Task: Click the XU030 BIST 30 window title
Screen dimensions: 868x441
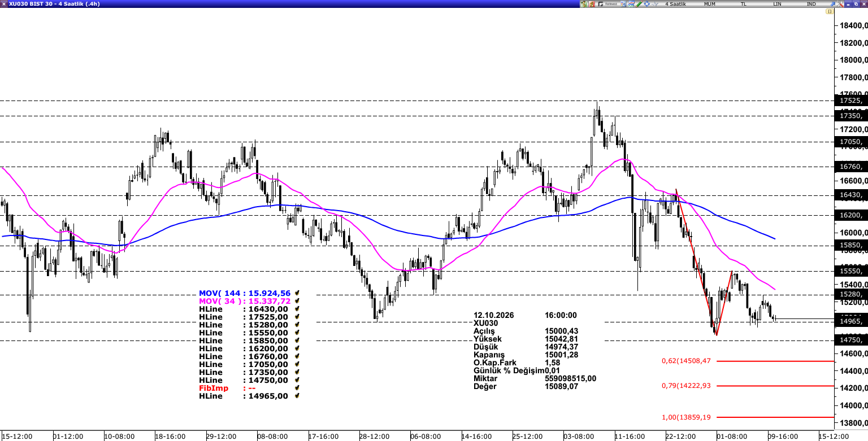Action: pos(54,4)
